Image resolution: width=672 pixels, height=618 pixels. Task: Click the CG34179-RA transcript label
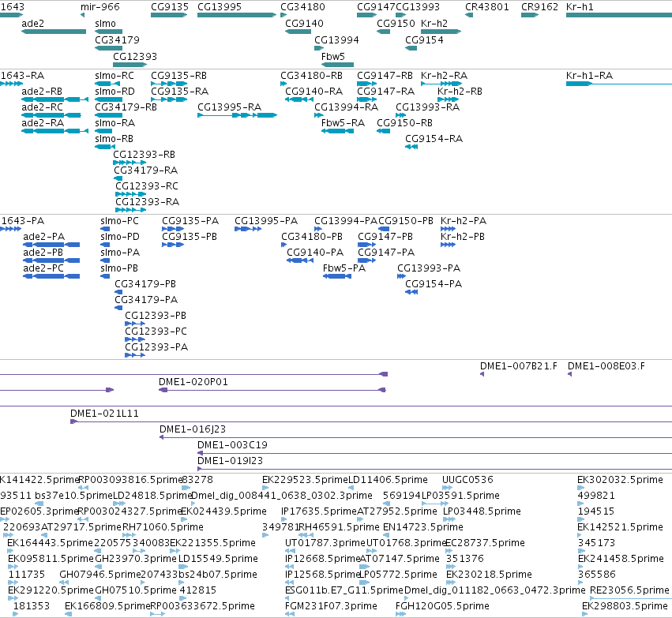[x=146, y=170]
